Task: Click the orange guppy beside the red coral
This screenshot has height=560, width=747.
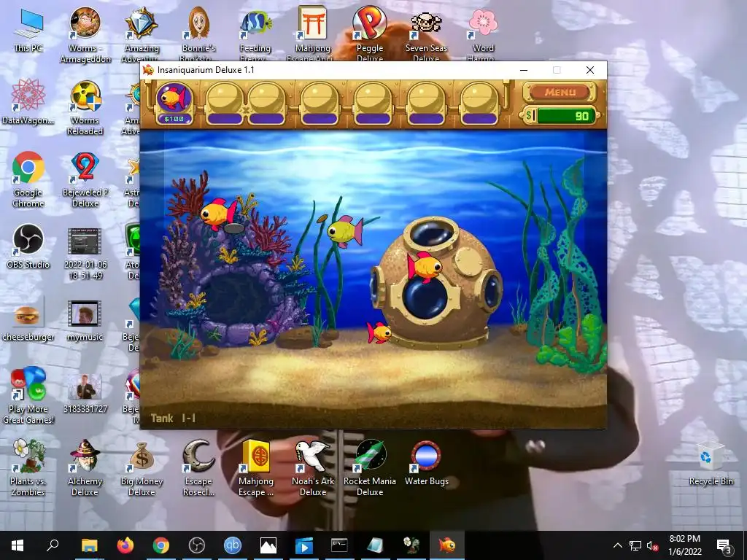Action: 219,214
